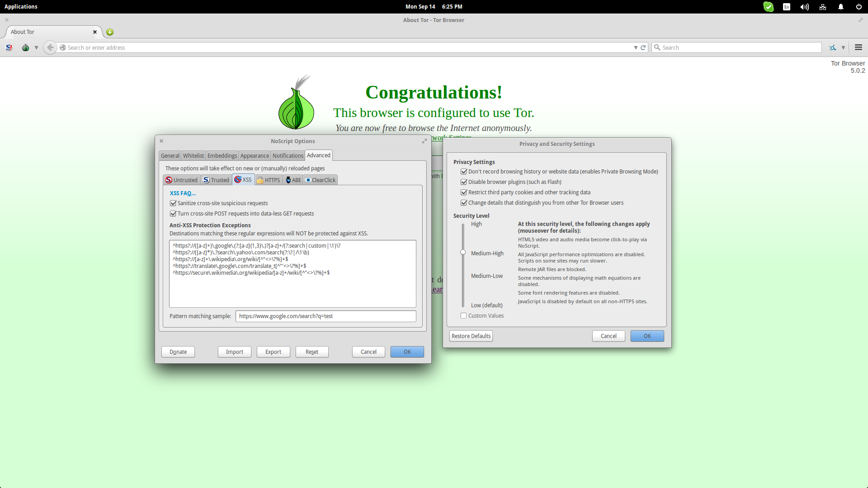This screenshot has width=868, height=488.
Task: Click the NoScript toolbar icon
Action: (9, 47)
